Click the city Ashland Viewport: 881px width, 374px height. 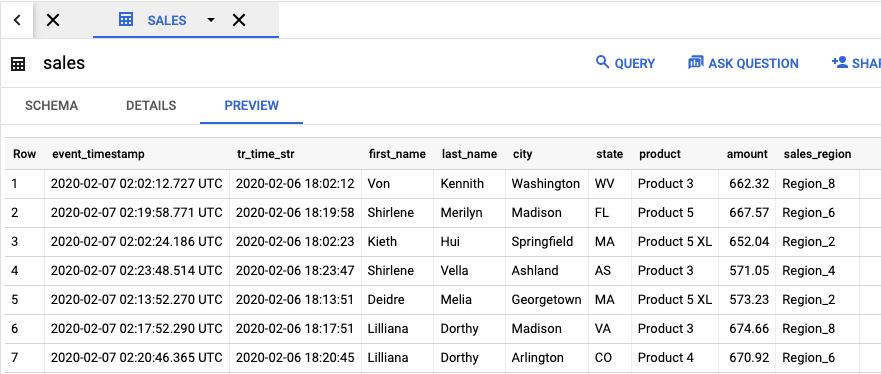[535, 271]
